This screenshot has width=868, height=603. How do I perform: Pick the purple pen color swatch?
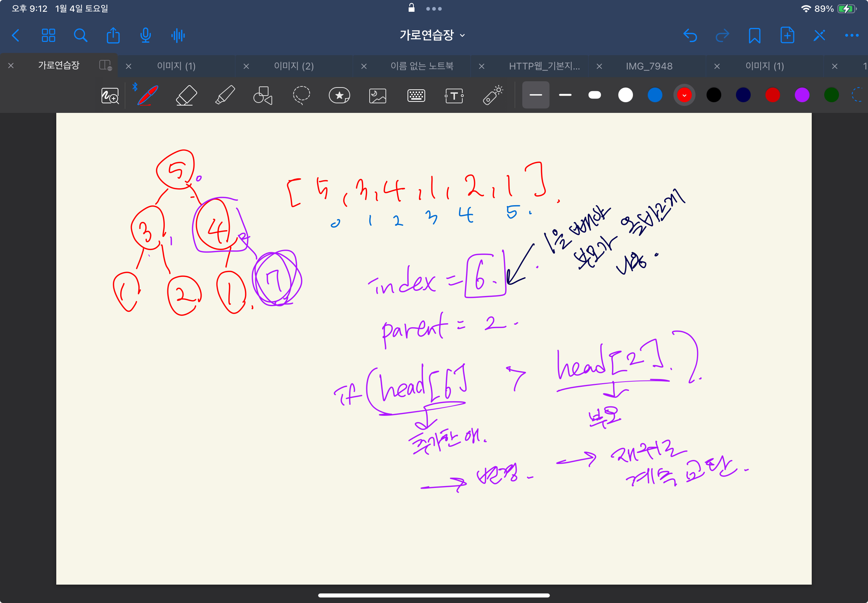click(801, 95)
